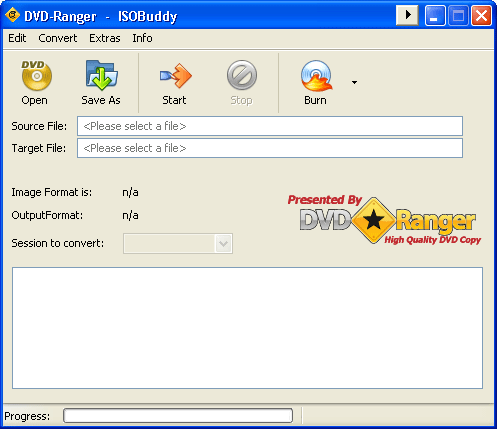
Task: Open a disc image via DVD icon
Action: click(36, 75)
